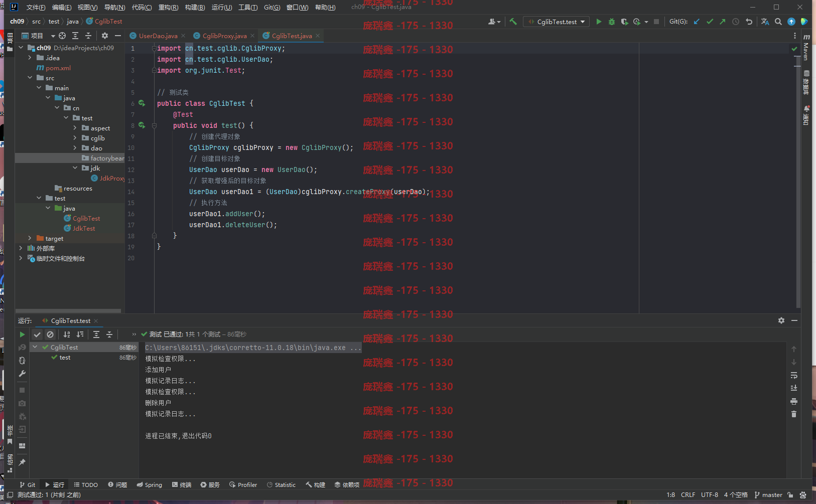Select JdkTest in the project tree
This screenshot has height=504, width=816.
click(x=84, y=228)
